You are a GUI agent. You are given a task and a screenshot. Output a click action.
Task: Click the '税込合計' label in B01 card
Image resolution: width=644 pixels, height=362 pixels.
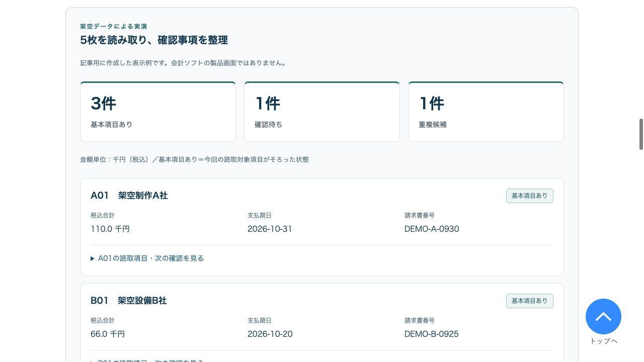(103, 320)
